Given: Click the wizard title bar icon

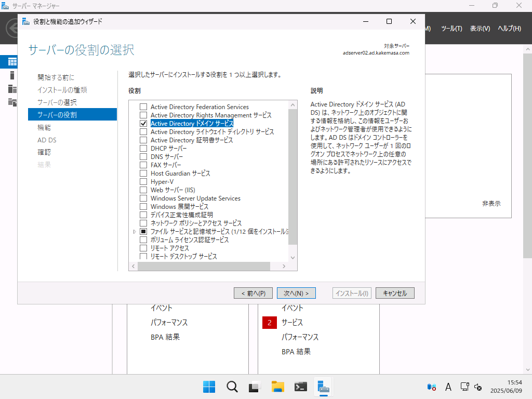Looking at the screenshot, I should pyautogui.click(x=26, y=21).
